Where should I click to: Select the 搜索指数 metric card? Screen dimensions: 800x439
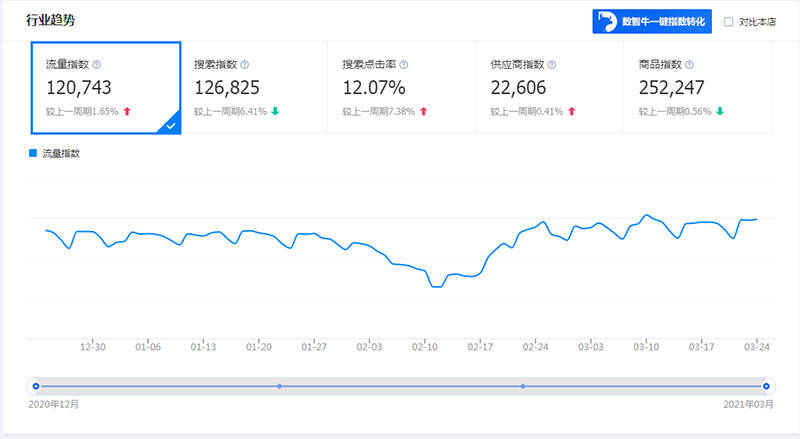(x=254, y=87)
